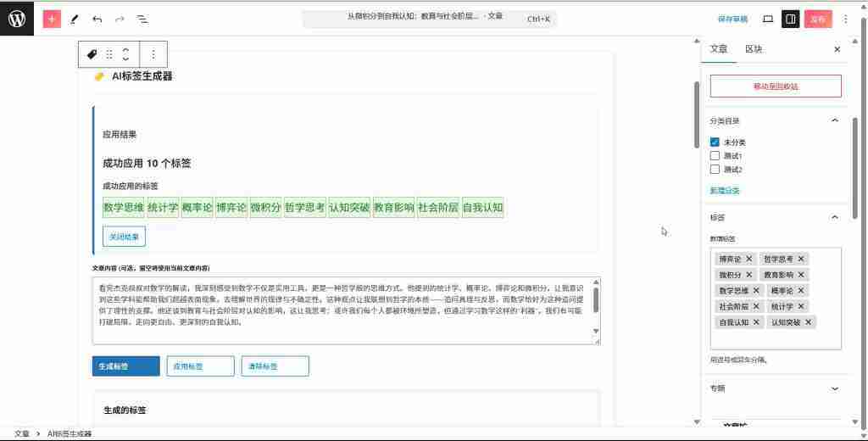The height and width of the screenshot is (441, 868).
Task: Open the block inserter plus button
Action: 52,19
